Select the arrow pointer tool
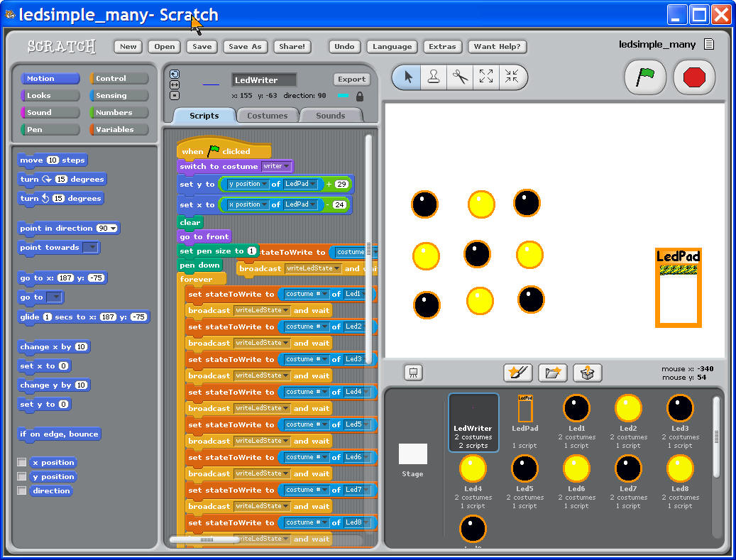Screen dimensions: 736x560 click(x=408, y=77)
